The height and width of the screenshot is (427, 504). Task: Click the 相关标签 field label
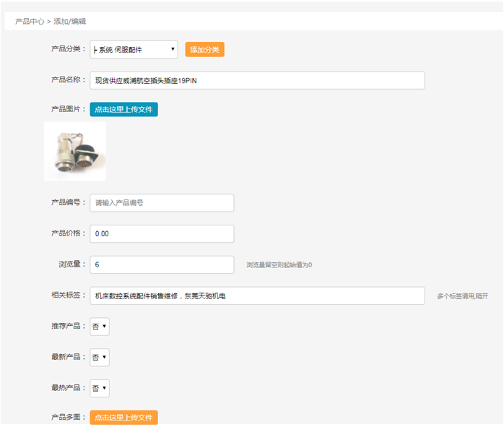68,295
